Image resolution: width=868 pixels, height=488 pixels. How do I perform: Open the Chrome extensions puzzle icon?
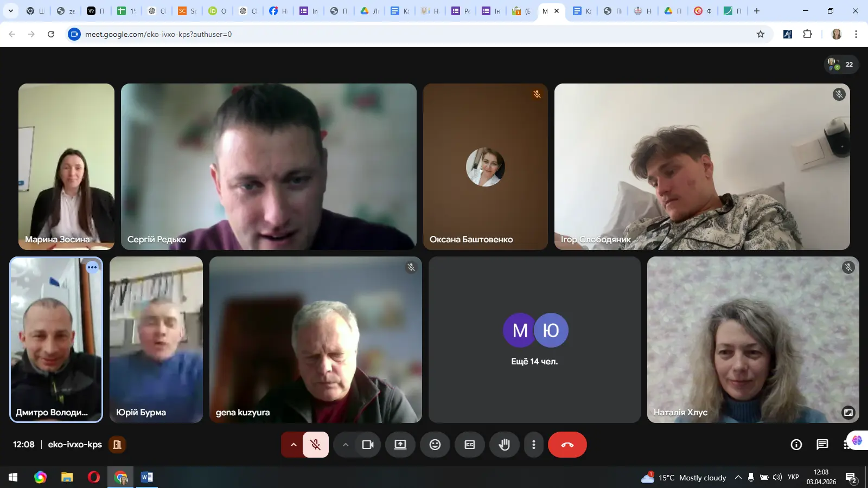click(807, 34)
